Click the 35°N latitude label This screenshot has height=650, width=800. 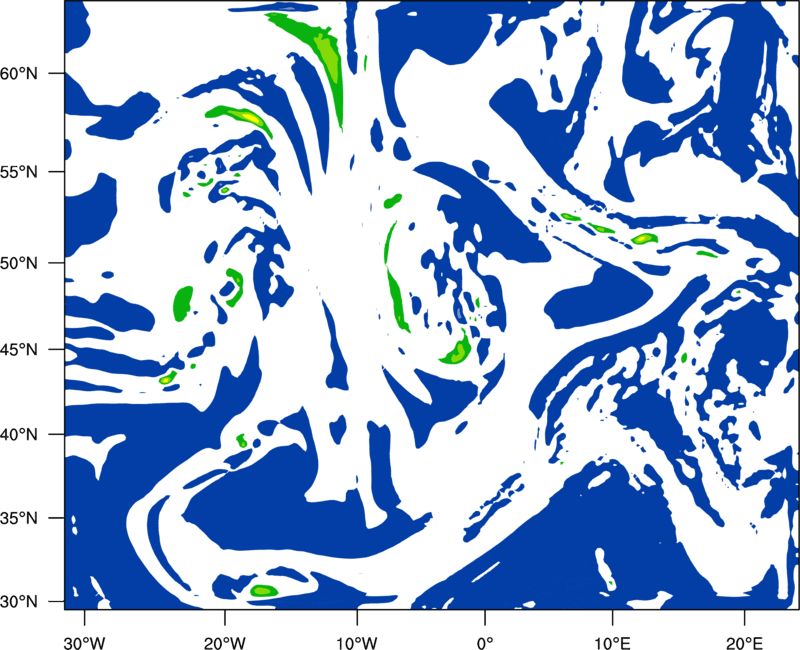pos(19,518)
